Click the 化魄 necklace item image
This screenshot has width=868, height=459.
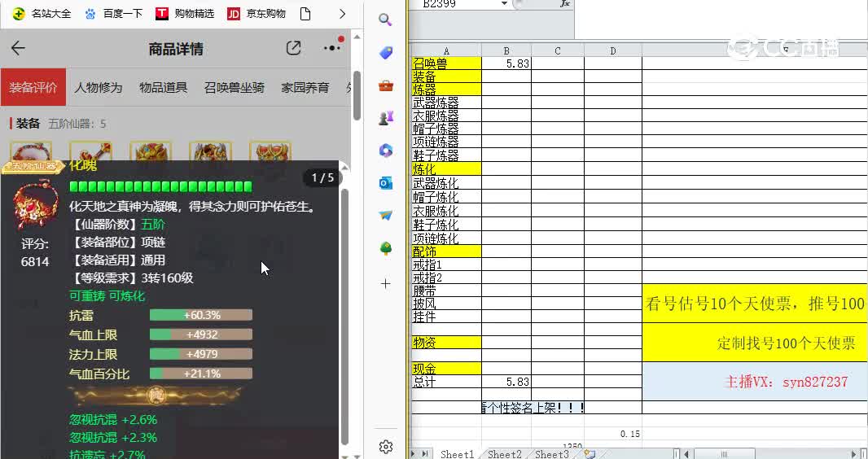click(x=36, y=204)
